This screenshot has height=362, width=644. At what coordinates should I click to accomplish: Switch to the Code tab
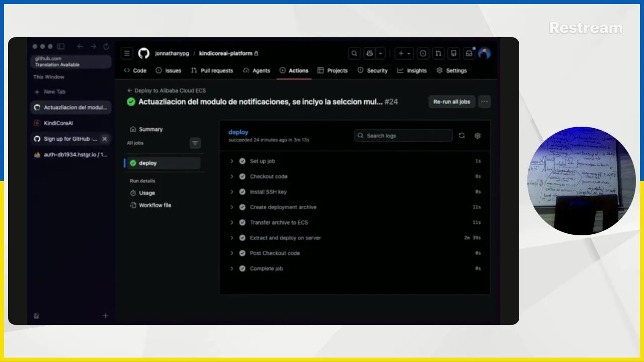(x=135, y=71)
